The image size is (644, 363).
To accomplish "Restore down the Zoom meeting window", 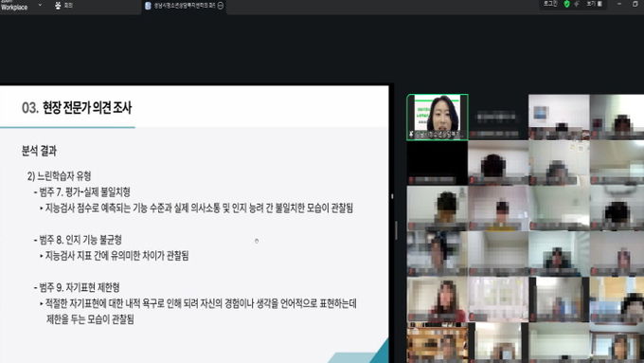I will (635, 4).
